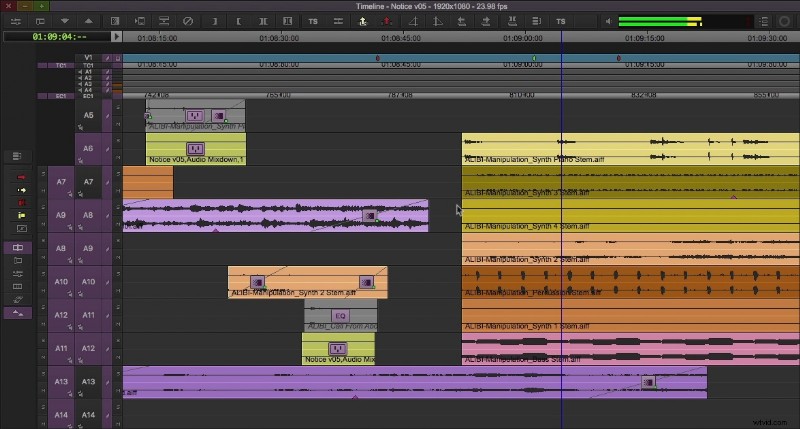Click the volume keyframe triangle on A13 clip
Screen dimensions: 800x429
pyautogui.click(x=355, y=396)
